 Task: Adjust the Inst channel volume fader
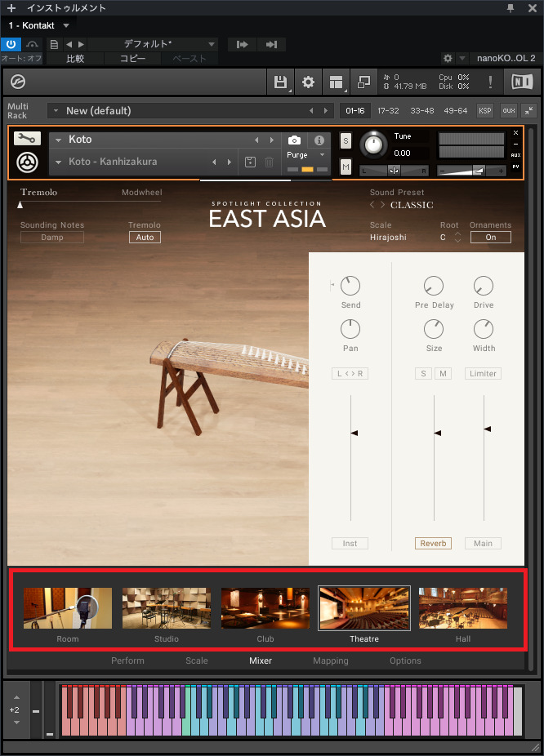354,433
